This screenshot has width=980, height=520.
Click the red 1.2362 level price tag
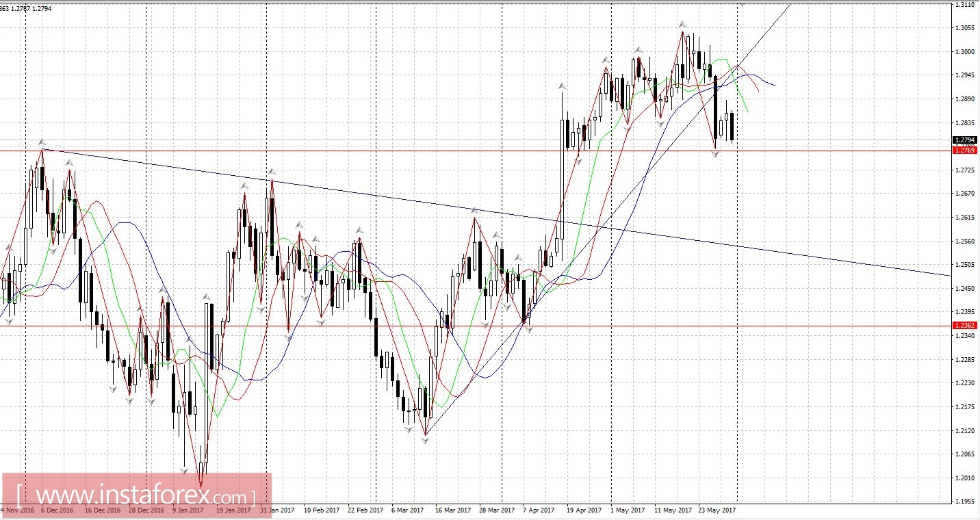[x=965, y=326]
